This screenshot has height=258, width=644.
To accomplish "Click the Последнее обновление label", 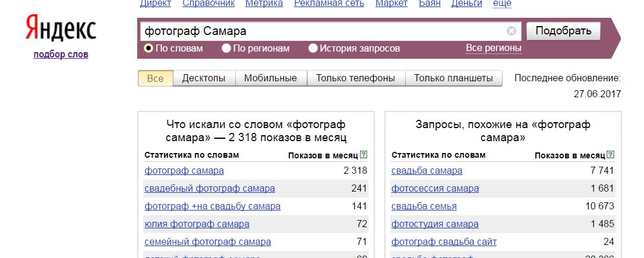I will coord(567,78).
